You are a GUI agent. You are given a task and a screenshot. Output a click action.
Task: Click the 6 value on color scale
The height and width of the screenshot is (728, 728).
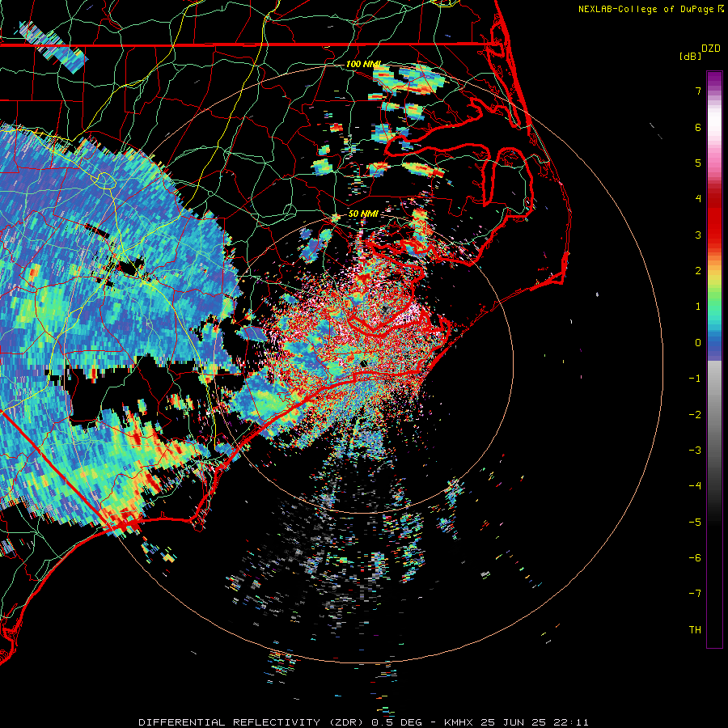coord(698,127)
